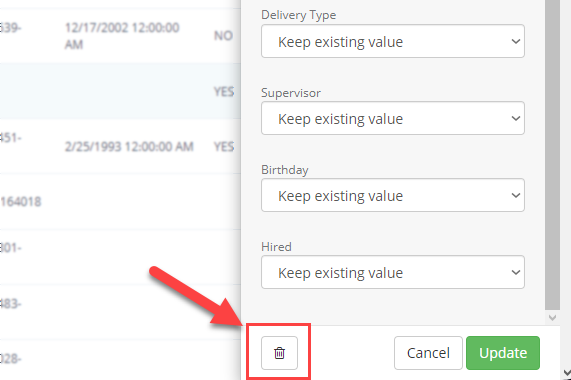
Task: Select the row dated 12/17/2002
Action: click(120, 36)
